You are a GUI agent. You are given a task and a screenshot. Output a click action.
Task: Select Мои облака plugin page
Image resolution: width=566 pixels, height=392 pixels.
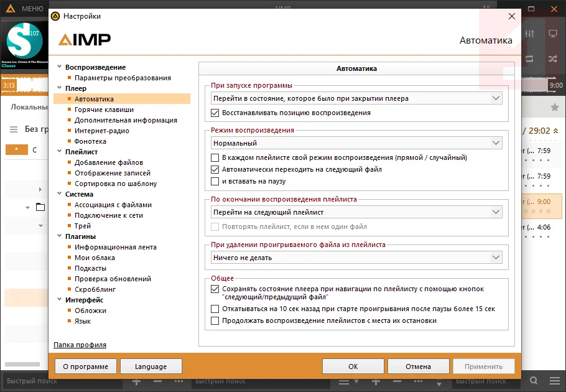click(x=95, y=258)
